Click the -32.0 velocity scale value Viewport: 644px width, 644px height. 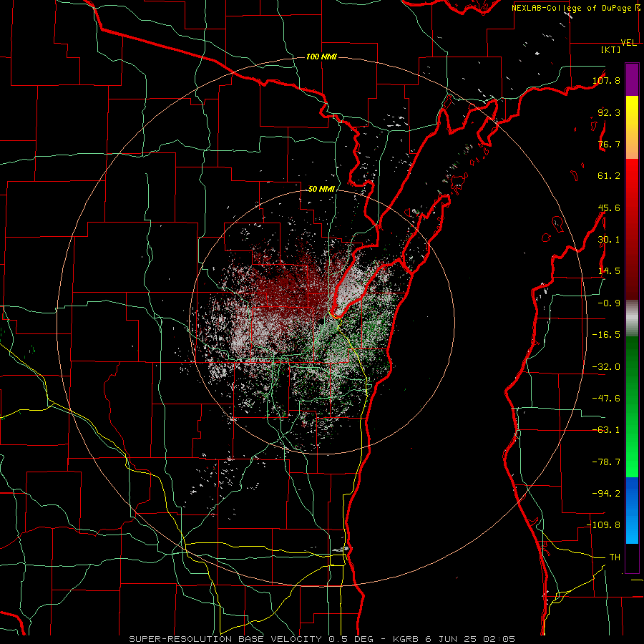pyautogui.click(x=606, y=367)
